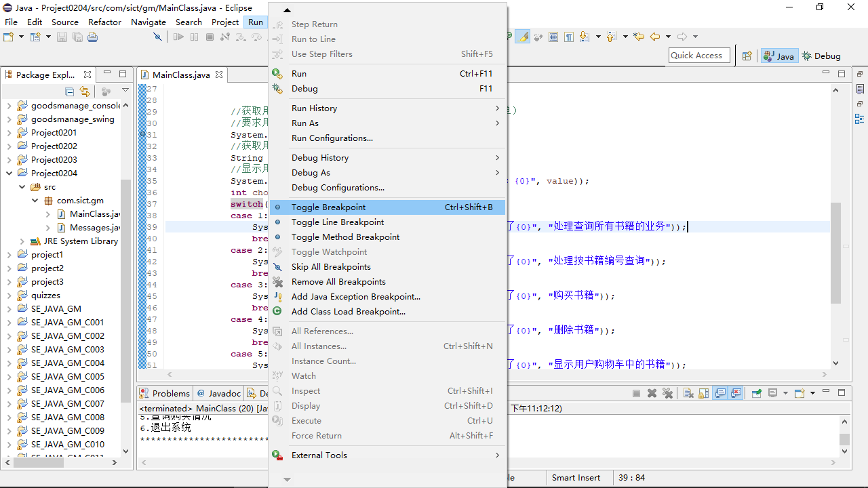
Task: Choose Add Class Load Breakpoint
Action: click(x=387, y=312)
